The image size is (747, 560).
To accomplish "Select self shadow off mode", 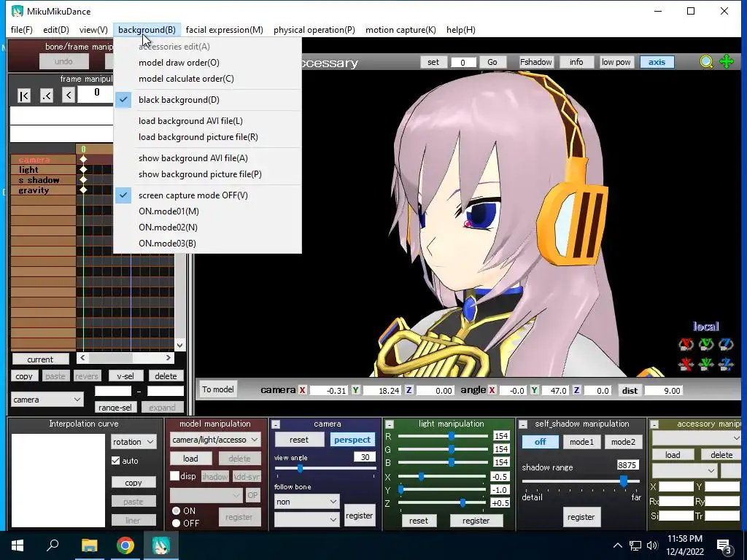I will click(541, 441).
